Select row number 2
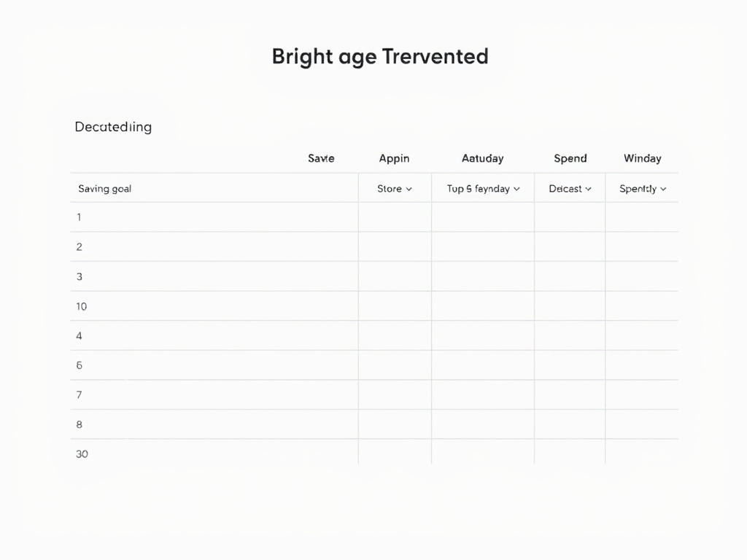 point(79,247)
